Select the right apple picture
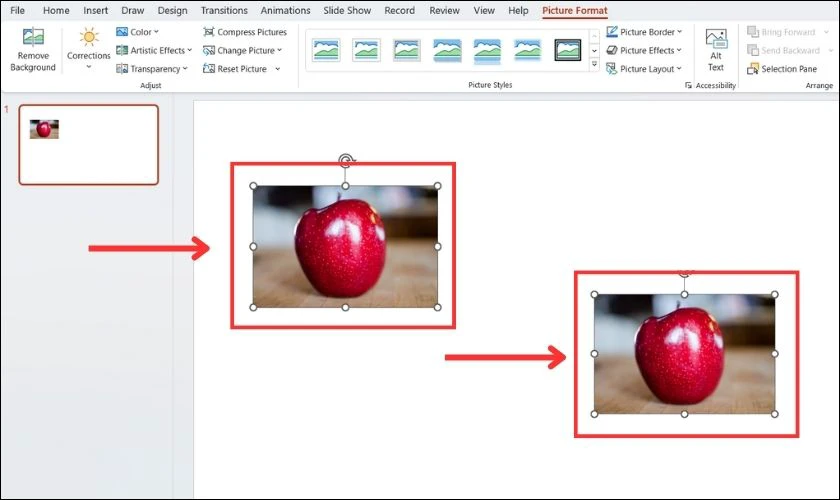 tap(685, 354)
